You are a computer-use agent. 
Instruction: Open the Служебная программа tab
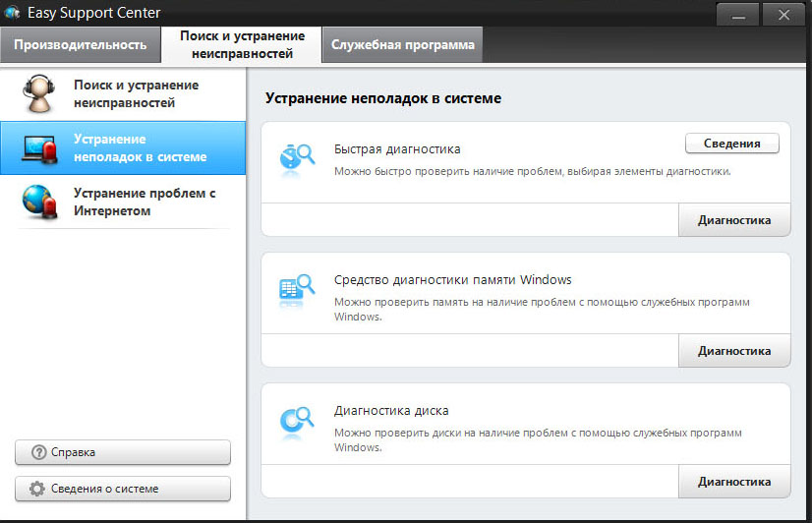coord(402,44)
